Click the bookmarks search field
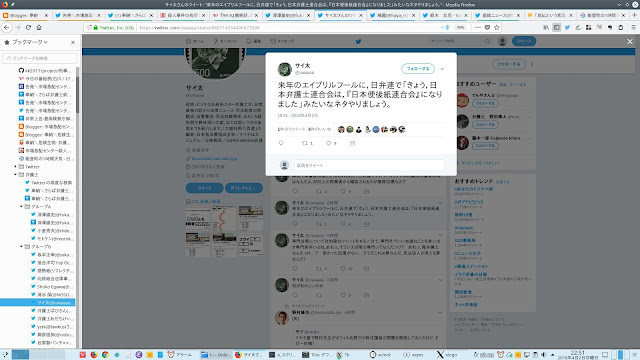Screen dimensions: 640x360 tap(40, 58)
